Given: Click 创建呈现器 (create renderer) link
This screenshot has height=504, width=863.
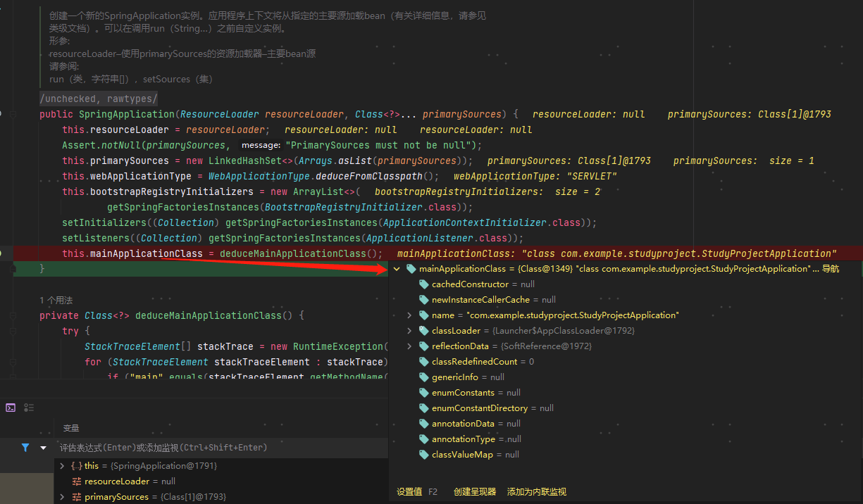Looking at the screenshot, I should (x=475, y=492).
